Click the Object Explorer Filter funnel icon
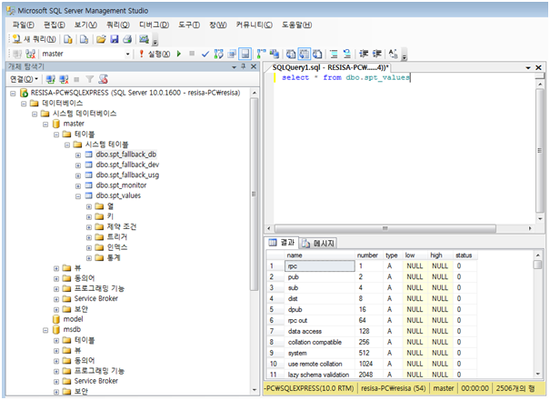The image size is (550, 400). (x=90, y=79)
